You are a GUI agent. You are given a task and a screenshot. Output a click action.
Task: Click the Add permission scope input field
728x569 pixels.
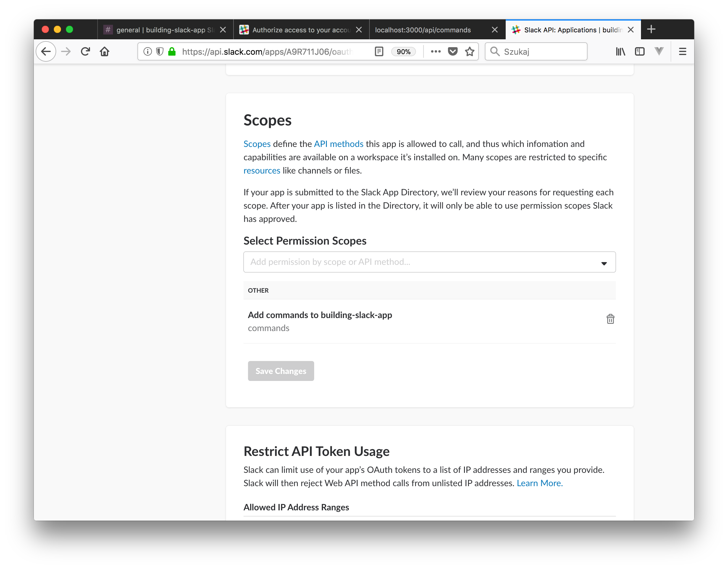click(x=430, y=262)
